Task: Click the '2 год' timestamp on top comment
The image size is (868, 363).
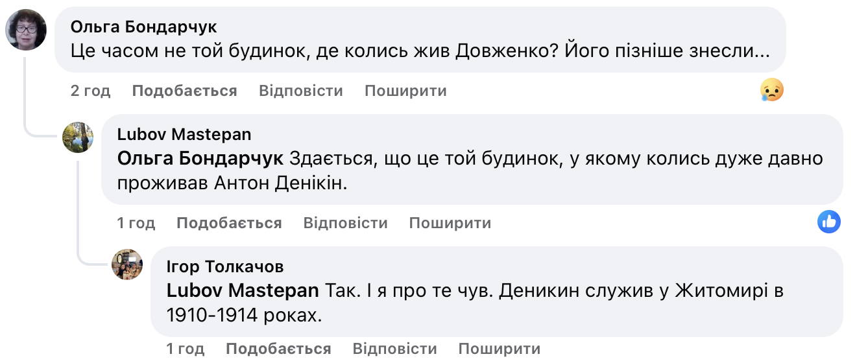Action: click(90, 91)
